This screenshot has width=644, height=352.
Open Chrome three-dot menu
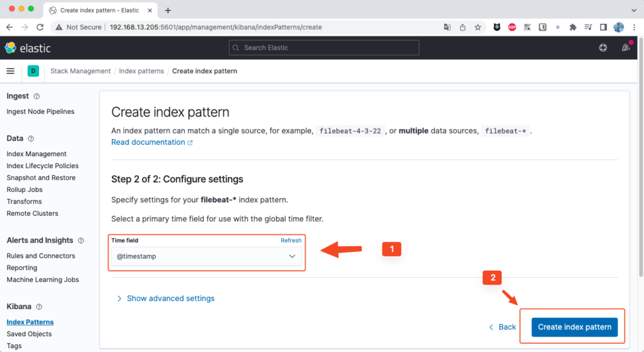(x=634, y=27)
